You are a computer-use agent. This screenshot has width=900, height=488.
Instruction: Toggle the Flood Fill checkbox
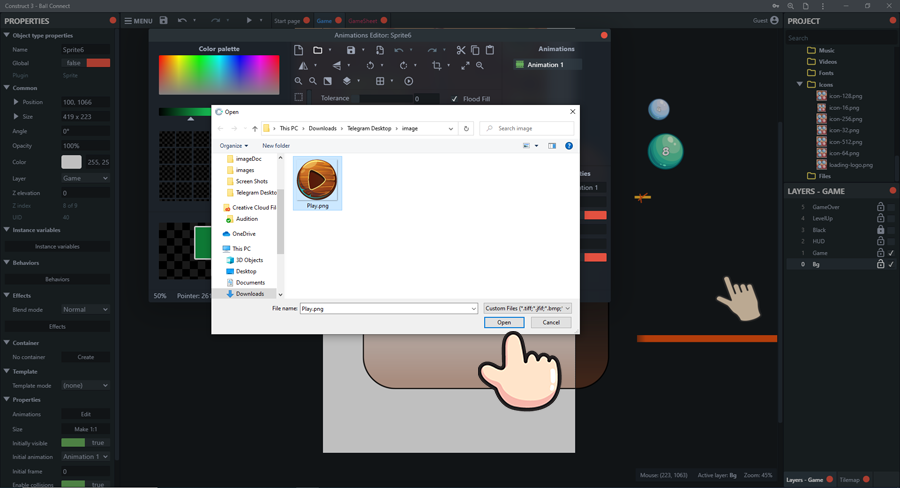[455, 99]
